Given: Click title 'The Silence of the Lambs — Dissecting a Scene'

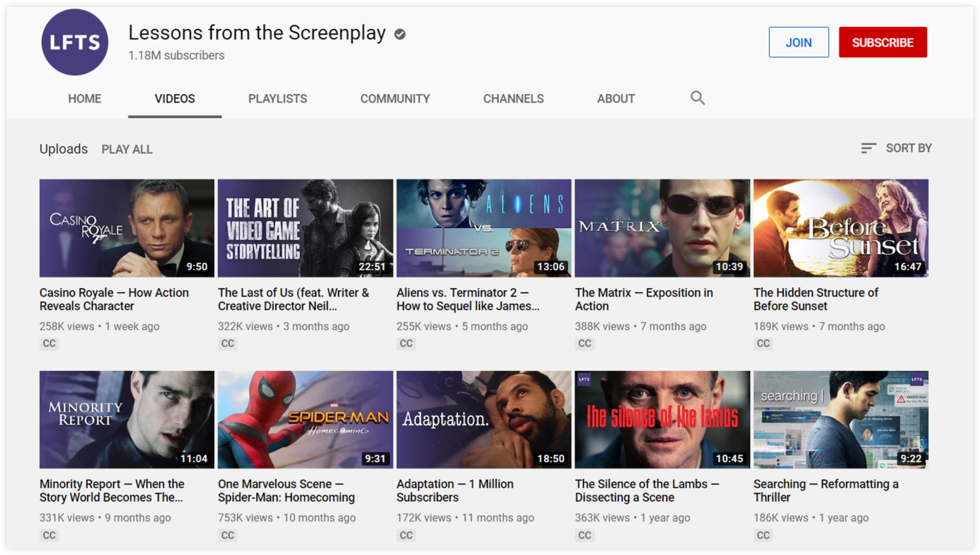Looking at the screenshot, I should point(647,491).
